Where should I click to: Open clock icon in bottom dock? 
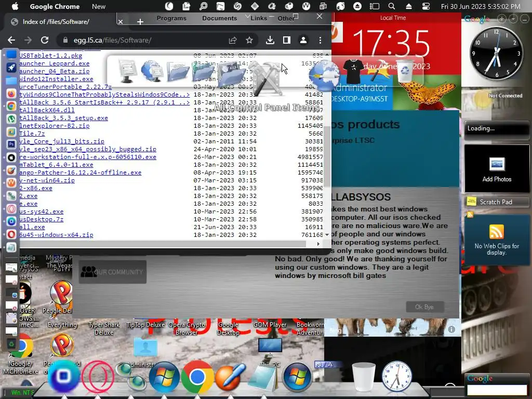click(x=396, y=377)
